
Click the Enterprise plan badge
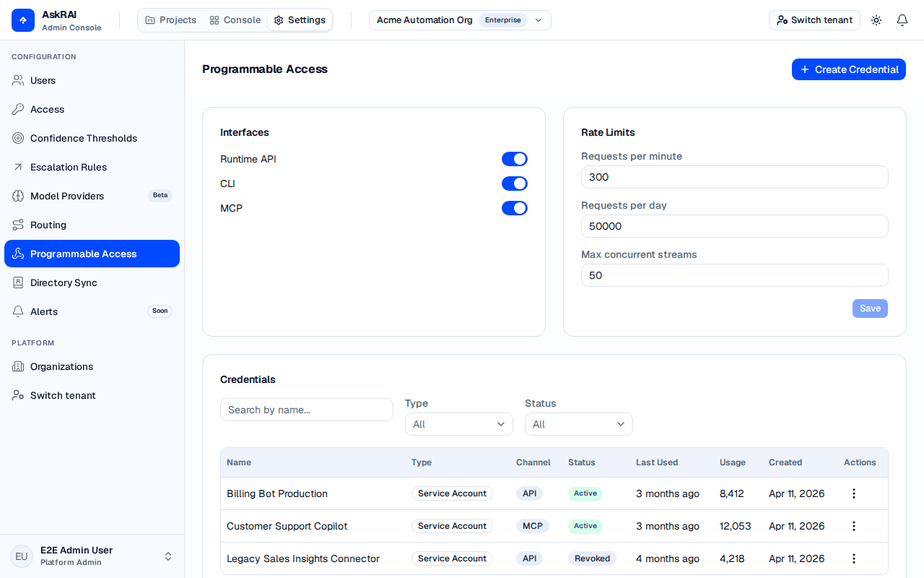coord(503,20)
